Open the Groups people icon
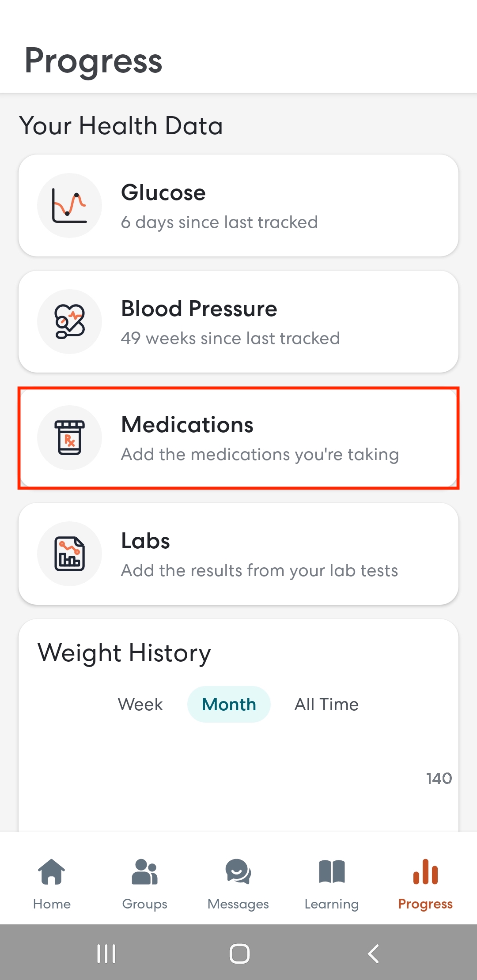The width and height of the screenshot is (477, 980). pyautogui.click(x=145, y=872)
